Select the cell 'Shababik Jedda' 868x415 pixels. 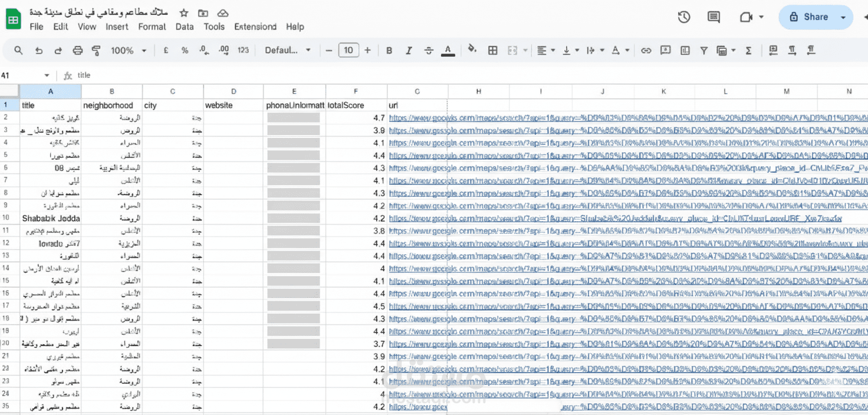coord(51,219)
